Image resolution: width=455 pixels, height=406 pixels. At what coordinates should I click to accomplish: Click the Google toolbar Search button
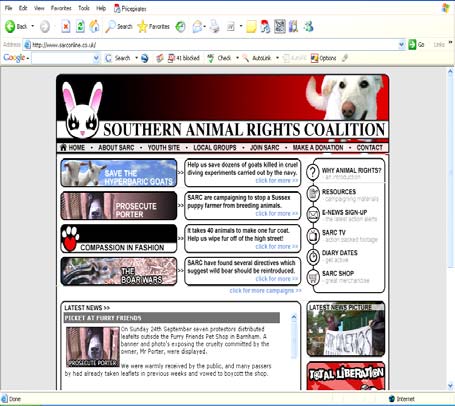pos(118,58)
